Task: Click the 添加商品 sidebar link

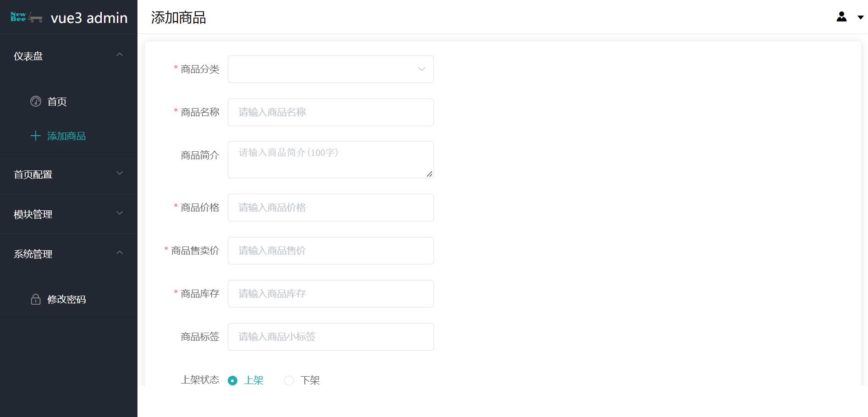Action: 66,136
